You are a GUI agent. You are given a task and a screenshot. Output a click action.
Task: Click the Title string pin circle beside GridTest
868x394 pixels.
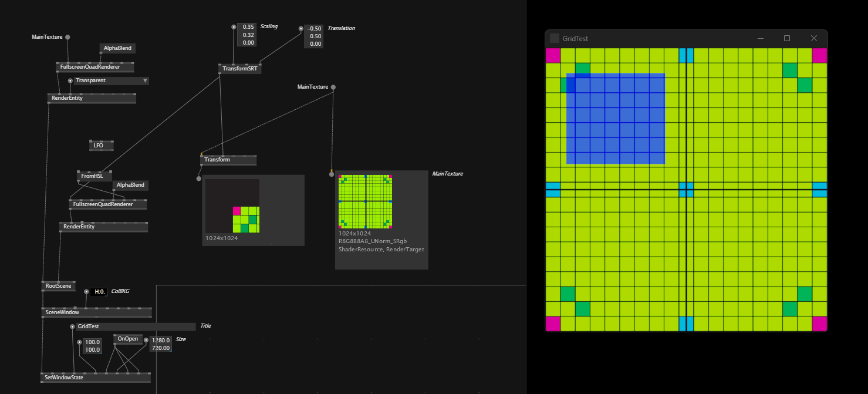[x=73, y=326]
